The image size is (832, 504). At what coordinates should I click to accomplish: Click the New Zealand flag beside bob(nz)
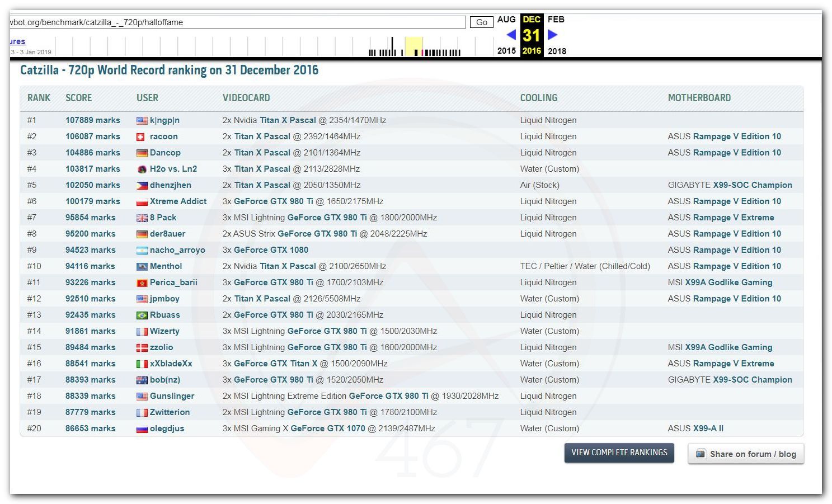click(142, 380)
